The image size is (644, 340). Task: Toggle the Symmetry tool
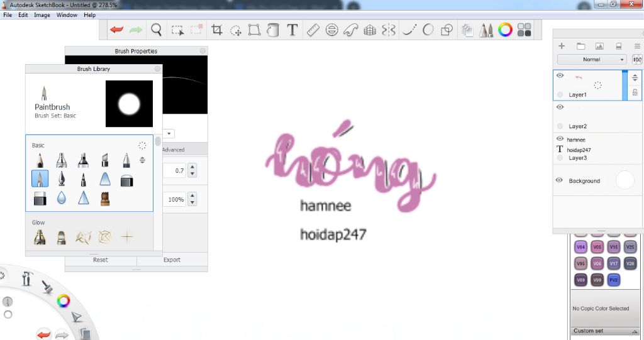(388, 30)
